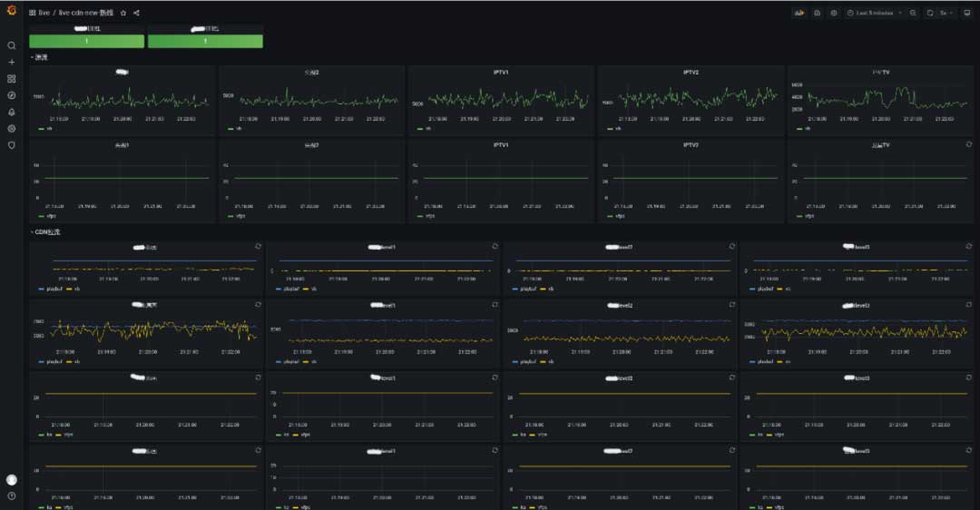Open the search icon in sidebar

click(12, 45)
